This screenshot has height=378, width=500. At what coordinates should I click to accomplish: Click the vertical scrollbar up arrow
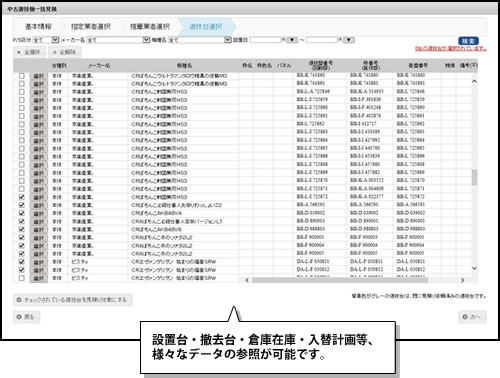(474, 81)
